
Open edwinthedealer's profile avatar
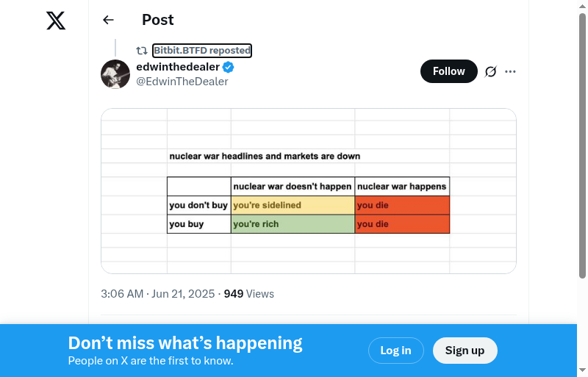pyautogui.click(x=115, y=74)
